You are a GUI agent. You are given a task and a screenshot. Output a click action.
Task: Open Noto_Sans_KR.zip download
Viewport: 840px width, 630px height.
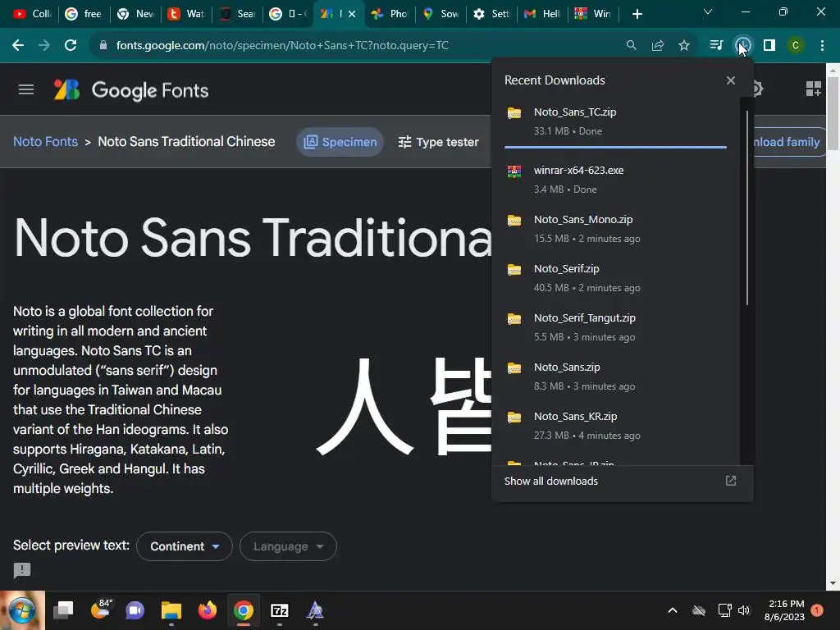pos(615,426)
